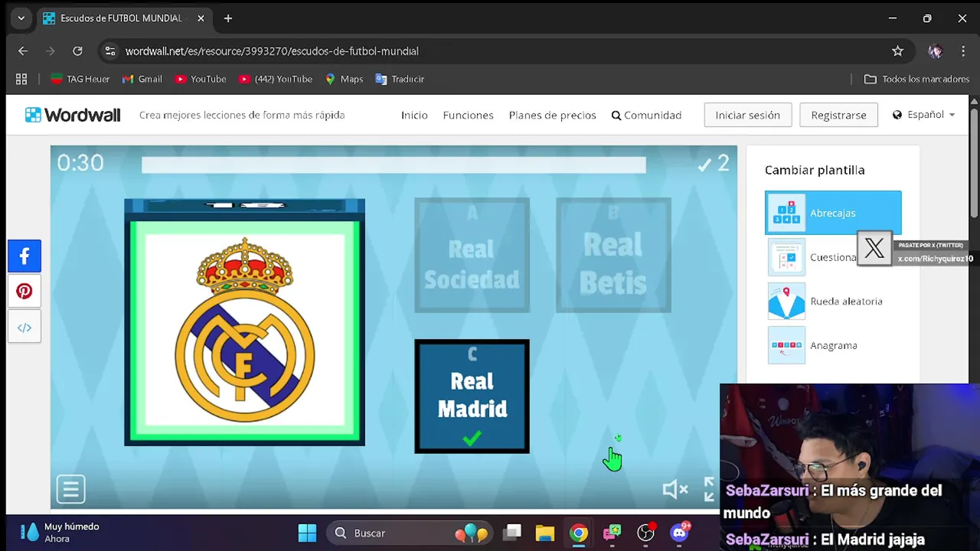Open File Explorer from taskbar
Viewport: 980px width, 551px height.
(x=545, y=533)
